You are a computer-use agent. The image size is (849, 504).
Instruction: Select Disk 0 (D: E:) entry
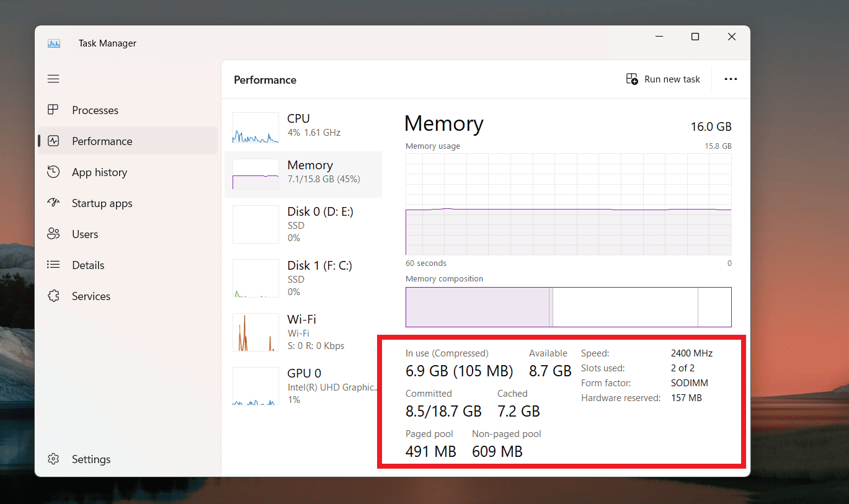[x=303, y=224]
